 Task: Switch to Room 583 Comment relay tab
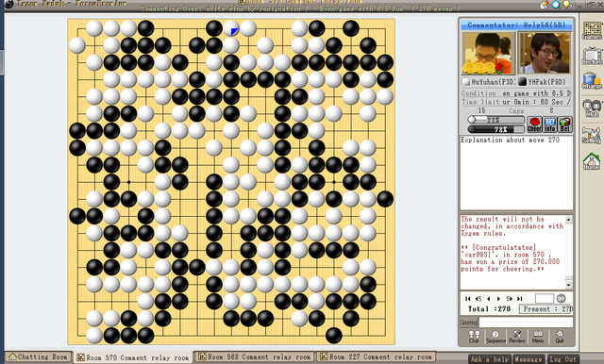tap(255, 356)
